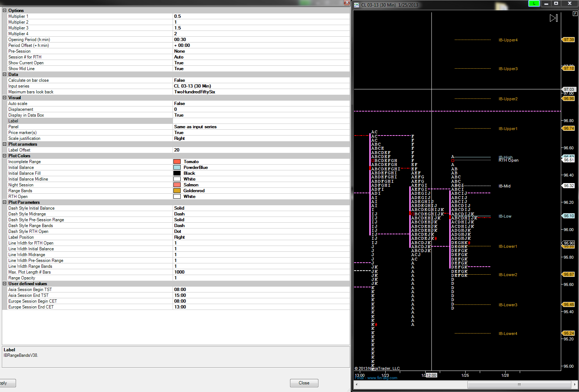The width and height of the screenshot is (579, 392).
Task: Click the 95.24 price marker on axis
Action: pyautogui.click(x=569, y=333)
